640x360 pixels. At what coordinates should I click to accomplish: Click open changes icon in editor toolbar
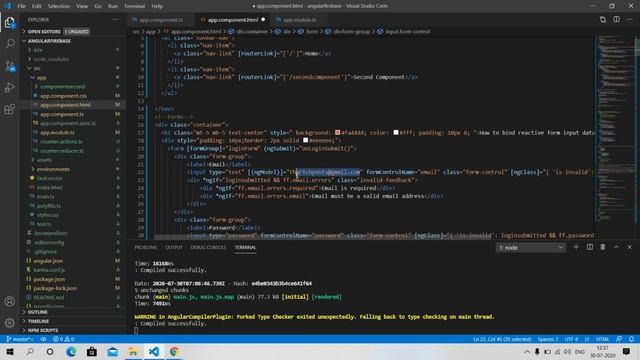tap(603, 20)
